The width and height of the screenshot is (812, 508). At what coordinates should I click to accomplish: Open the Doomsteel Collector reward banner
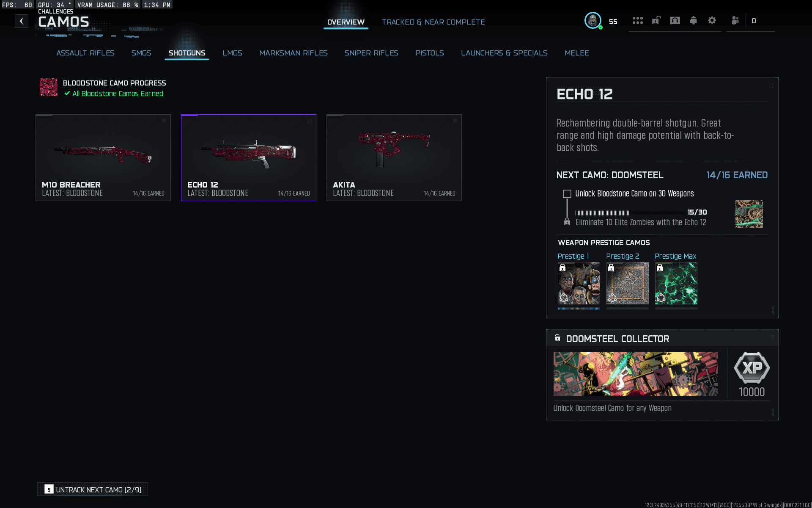coord(635,374)
